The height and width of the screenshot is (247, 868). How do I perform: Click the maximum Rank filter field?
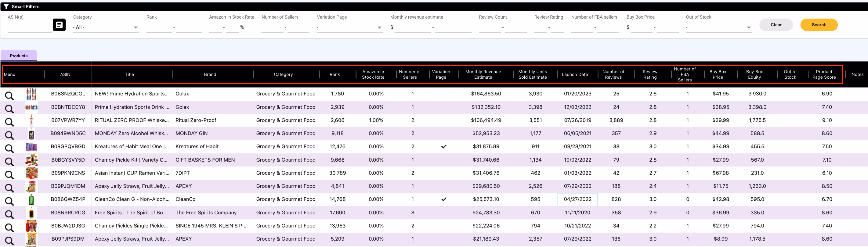[189, 27]
